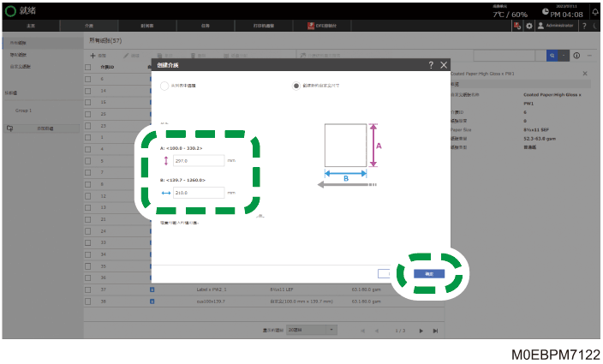
Task: Switch to the second top menu tab
Action: (89, 26)
